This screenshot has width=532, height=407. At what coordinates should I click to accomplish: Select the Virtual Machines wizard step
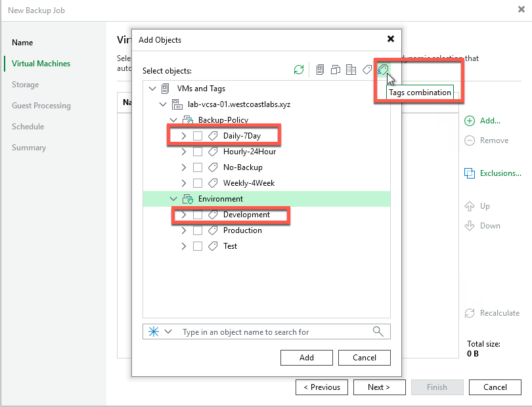coord(41,64)
